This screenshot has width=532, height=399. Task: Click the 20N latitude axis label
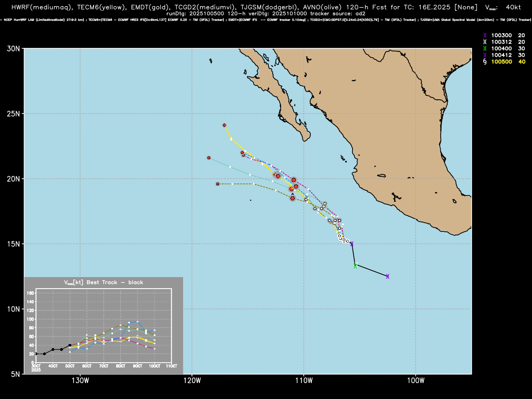point(14,179)
